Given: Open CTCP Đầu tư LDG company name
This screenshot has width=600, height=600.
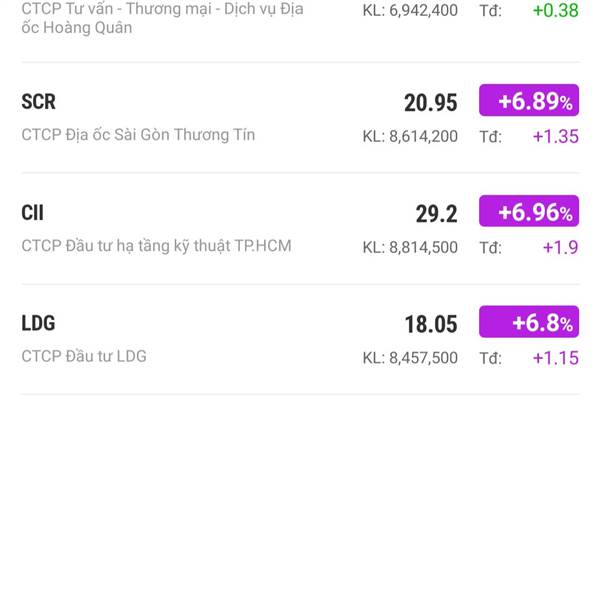Looking at the screenshot, I should [84, 356].
